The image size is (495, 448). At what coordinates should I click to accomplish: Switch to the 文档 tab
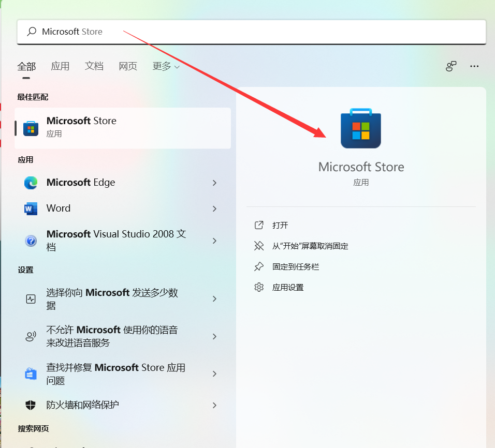[94, 66]
